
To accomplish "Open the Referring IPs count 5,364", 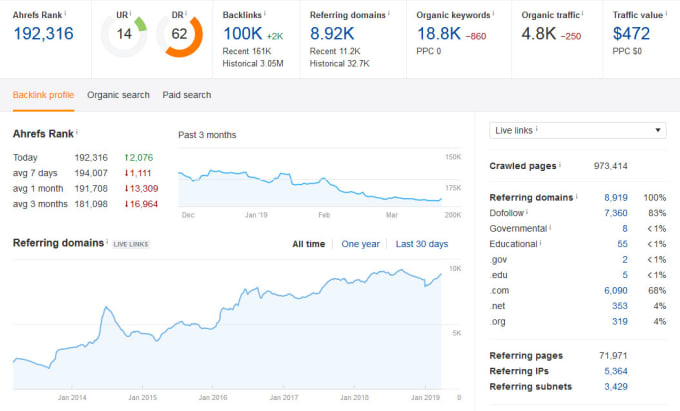I will click(616, 371).
